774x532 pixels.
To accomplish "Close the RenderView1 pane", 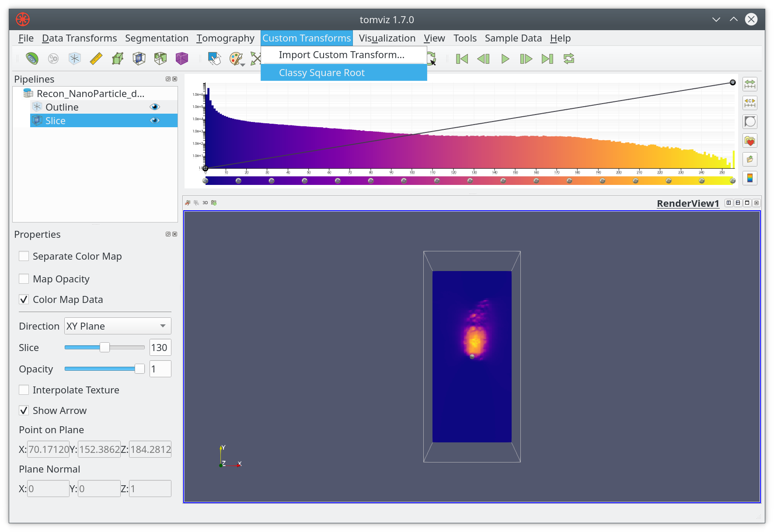I will [757, 203].
